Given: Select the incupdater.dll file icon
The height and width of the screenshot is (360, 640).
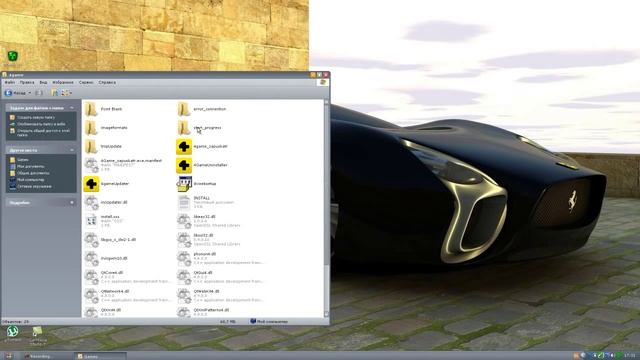Looking at the screenshot, I should [91, 202].
